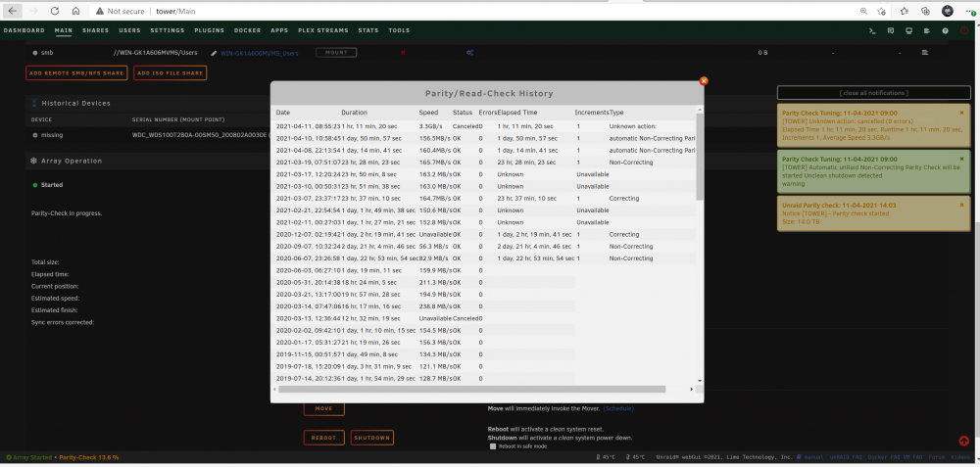Close the Parity/Read-Check History dialog
Screen dimensions: 980x467
point(704,81)
